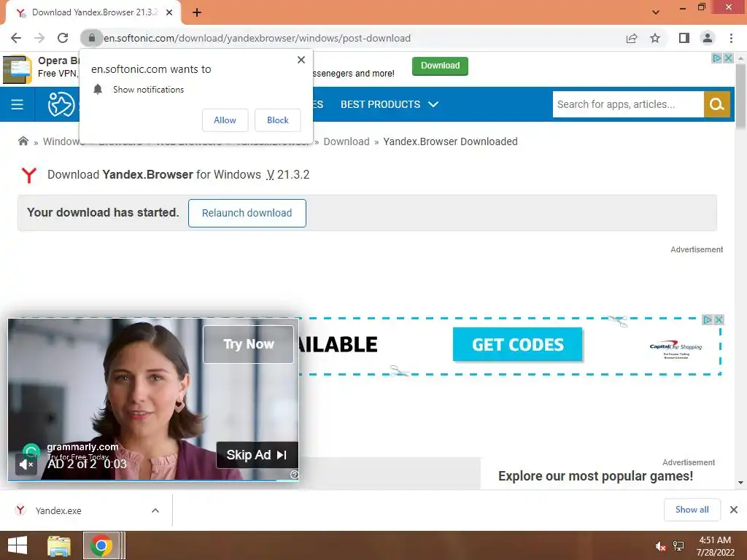Click the address bar URL
The width and height of the screenshot is (747, 560).
coord(257,38)
